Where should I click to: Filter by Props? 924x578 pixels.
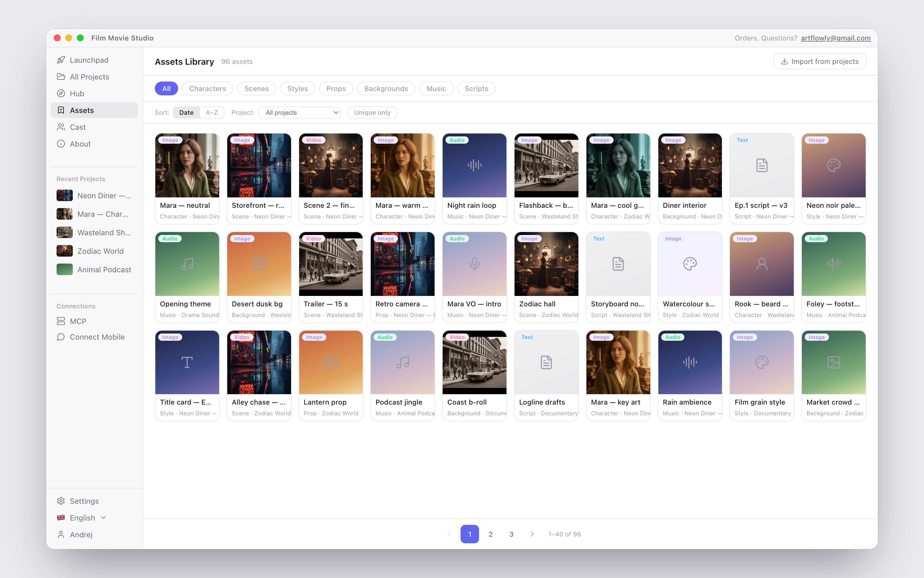tap(336, 88)
